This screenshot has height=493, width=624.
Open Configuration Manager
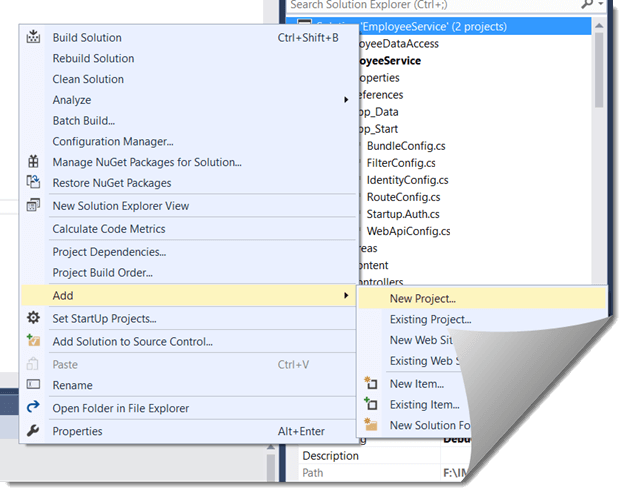[x=189, y=141]
